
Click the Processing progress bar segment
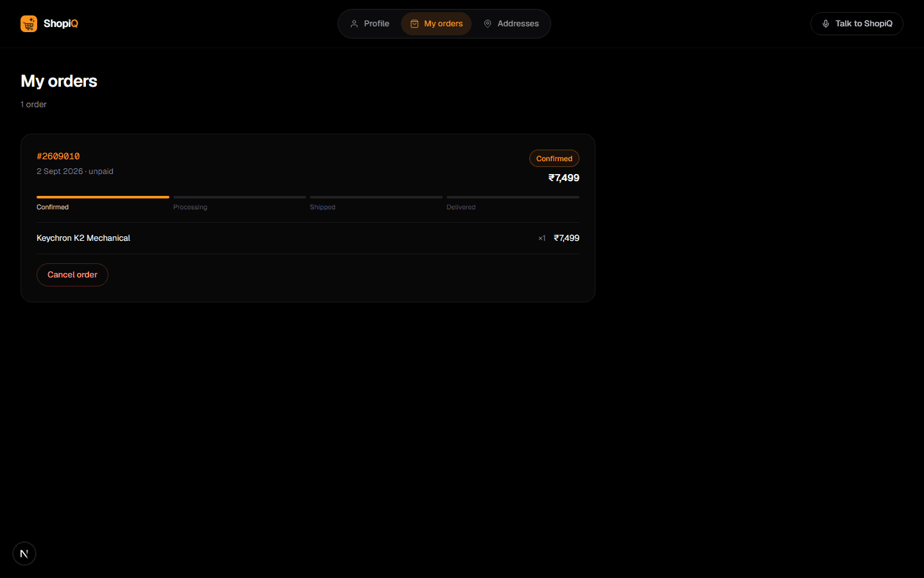tap(239, 197)
